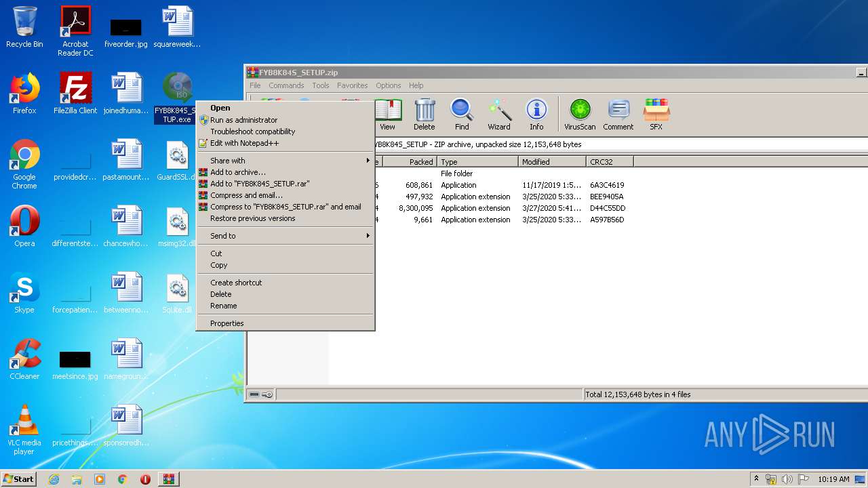868x488 pixels.
Task: Expand the Share with submenu arrow
Action: [368, 161]
